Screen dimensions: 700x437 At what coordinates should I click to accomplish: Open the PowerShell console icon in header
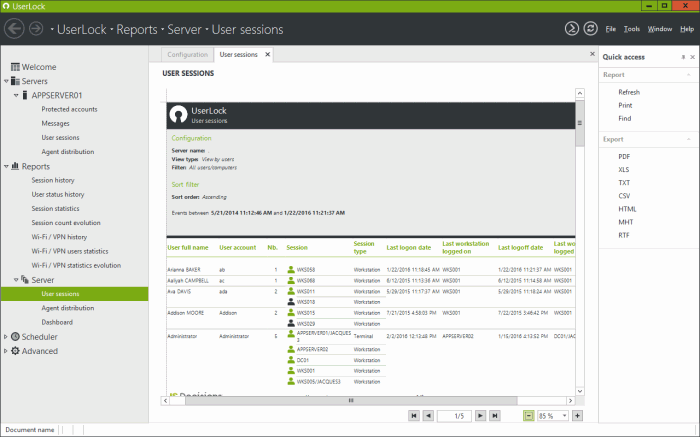[x=572, y=29]
